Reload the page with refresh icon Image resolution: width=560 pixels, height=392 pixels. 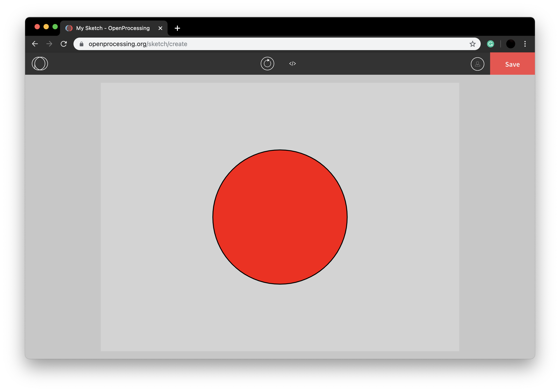pyautogui.click(x=64, y=44)
